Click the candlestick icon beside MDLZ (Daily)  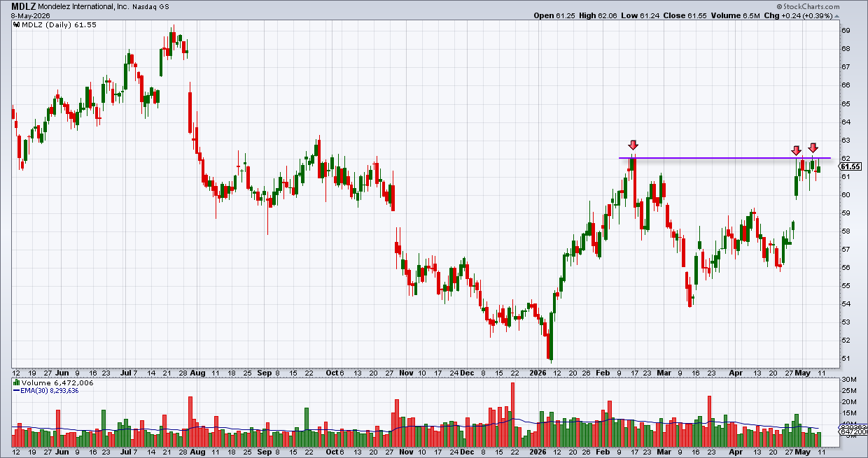(17, 24)
